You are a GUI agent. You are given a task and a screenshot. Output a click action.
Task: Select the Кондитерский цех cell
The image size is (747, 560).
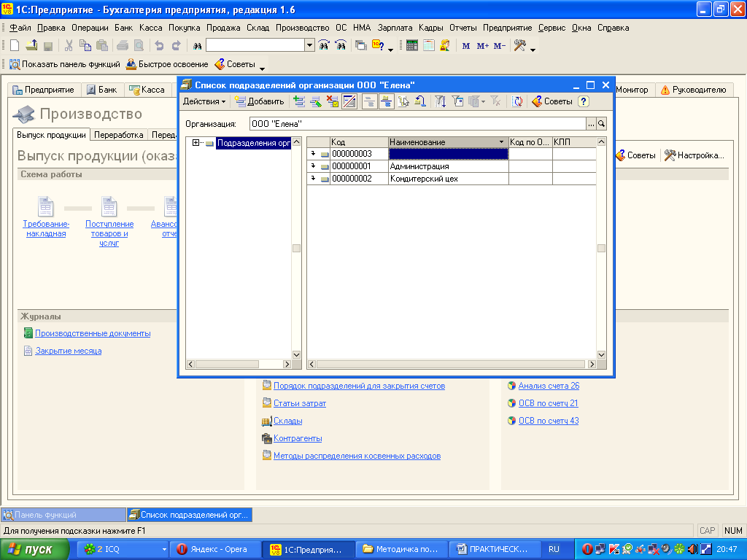point(449,179)
